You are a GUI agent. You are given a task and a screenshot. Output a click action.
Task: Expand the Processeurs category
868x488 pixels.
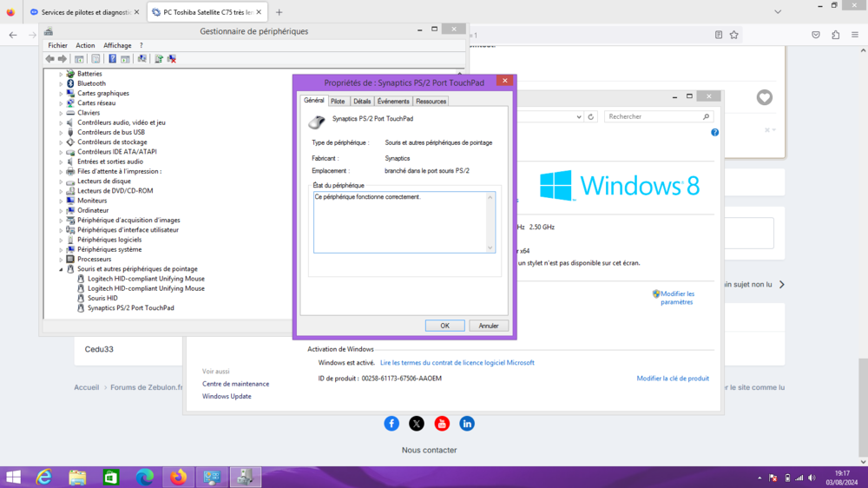click(x=61, y=260)
